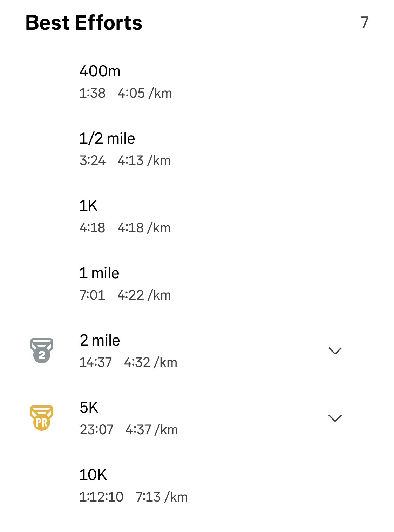This screenshot has height=532, width=394.
Task: Click the 400m time of 1:38
Action: click(92, 94)
